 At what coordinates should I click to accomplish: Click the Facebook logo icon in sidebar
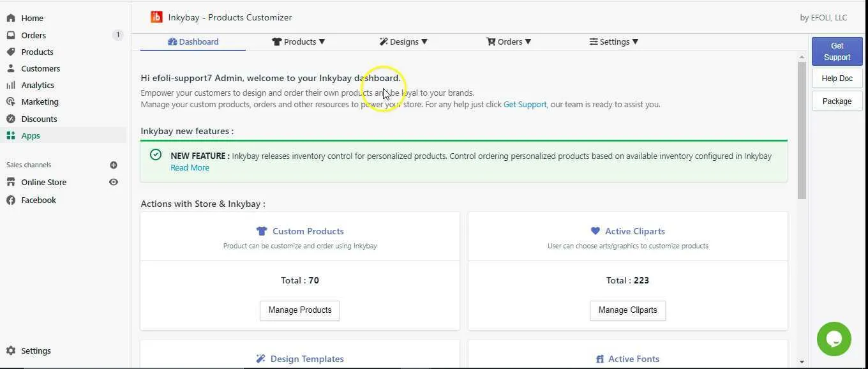click(11, 200)
